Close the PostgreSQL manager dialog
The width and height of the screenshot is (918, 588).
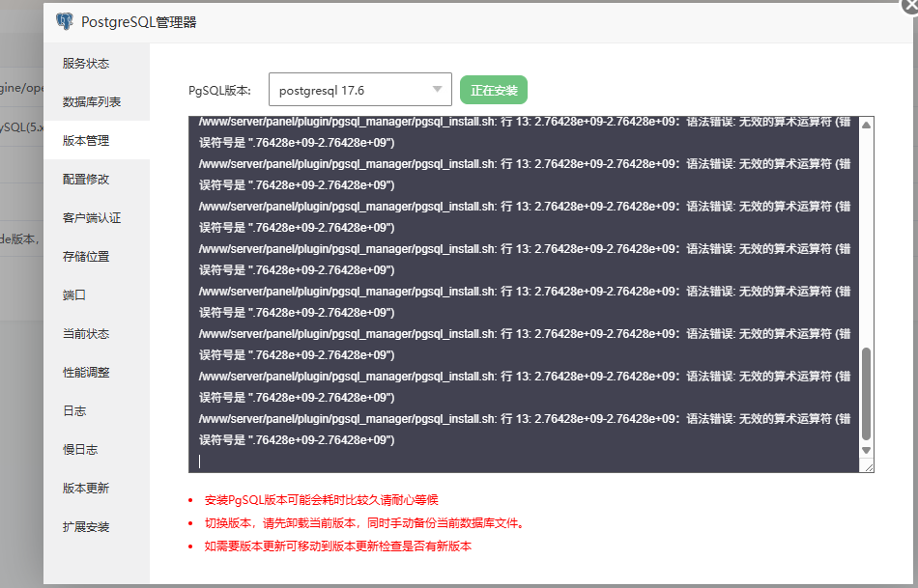(911, 5)
